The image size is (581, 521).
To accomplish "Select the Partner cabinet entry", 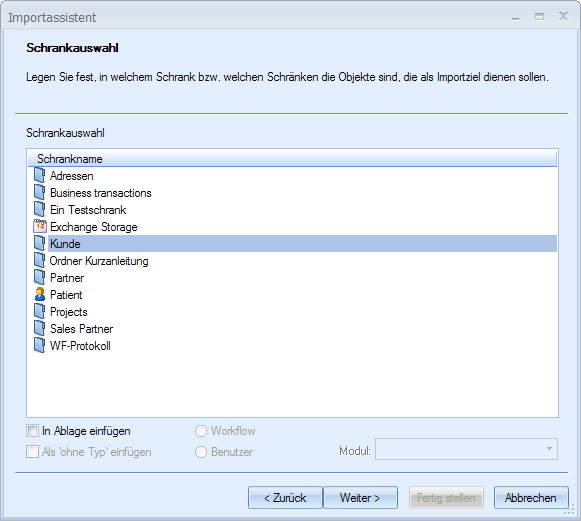I will [67, 278].
